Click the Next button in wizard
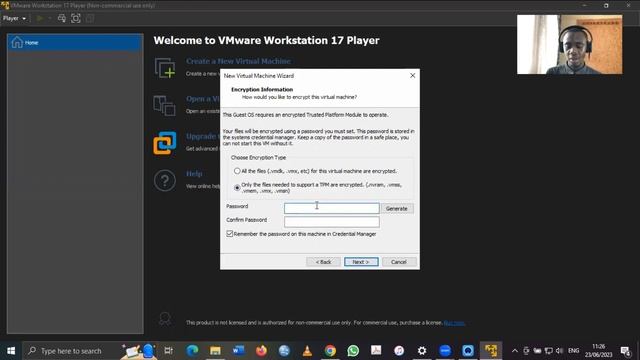 361,262
